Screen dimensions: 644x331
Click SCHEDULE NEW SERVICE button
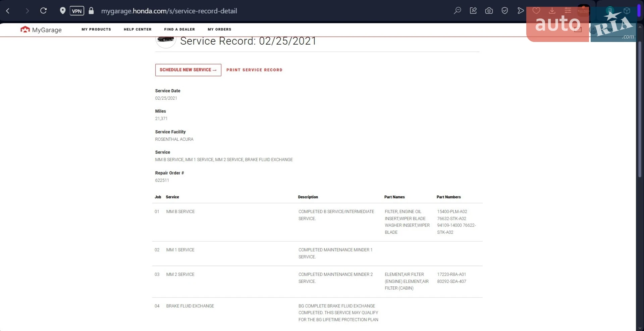tap(188, 70)
